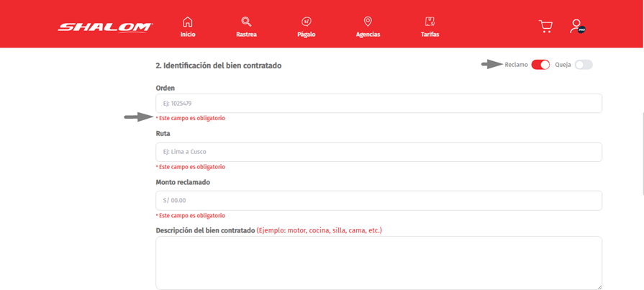Click the Shalom logo

point(105,27)
